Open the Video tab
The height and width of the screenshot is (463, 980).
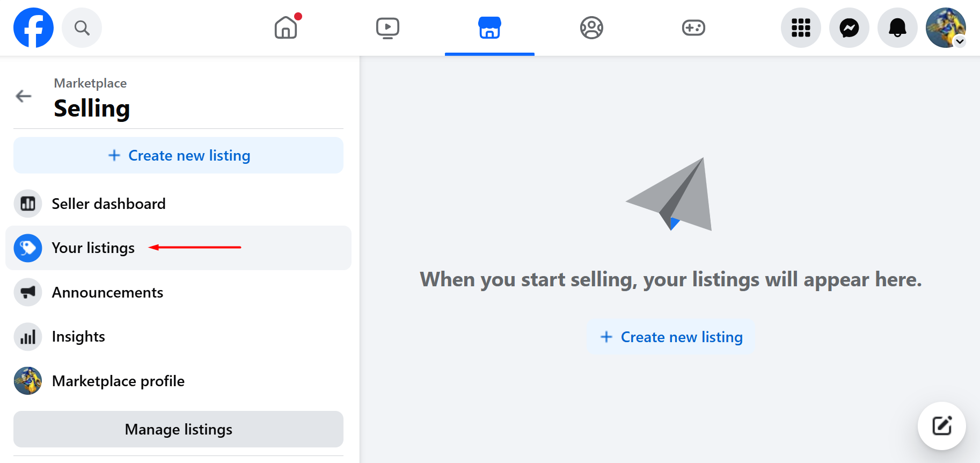387,28
